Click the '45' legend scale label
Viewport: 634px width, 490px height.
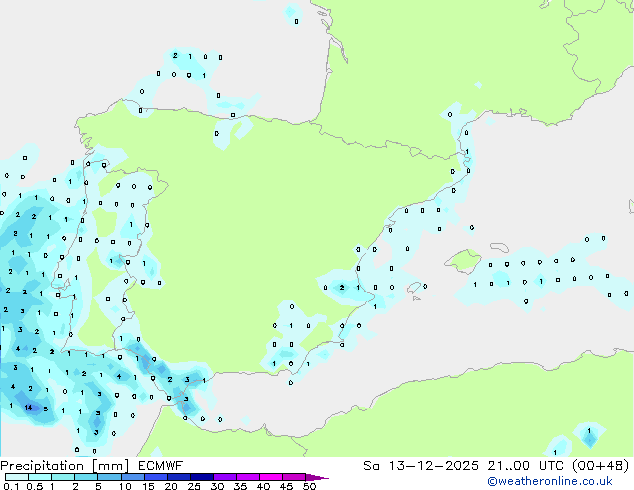(287, 486)
